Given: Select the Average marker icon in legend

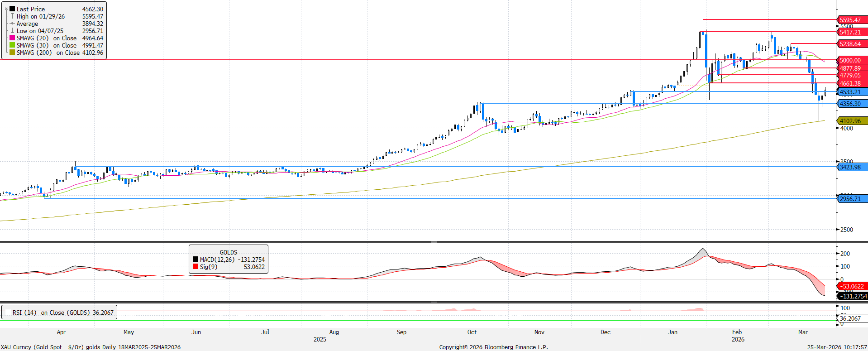Looking at the screenshot, I should pyautogui.click(x=12, y=24).
